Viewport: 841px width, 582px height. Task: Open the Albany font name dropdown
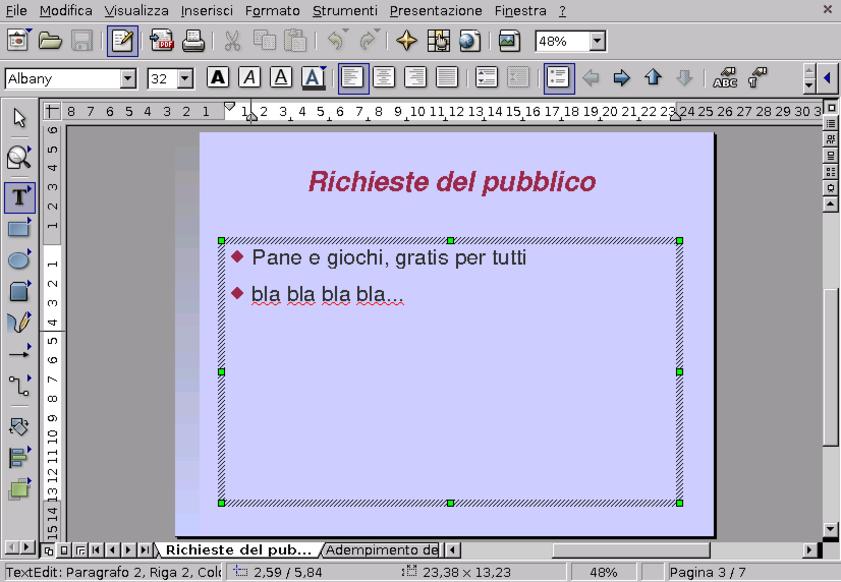pyautogui.click(x=127, y=78)
